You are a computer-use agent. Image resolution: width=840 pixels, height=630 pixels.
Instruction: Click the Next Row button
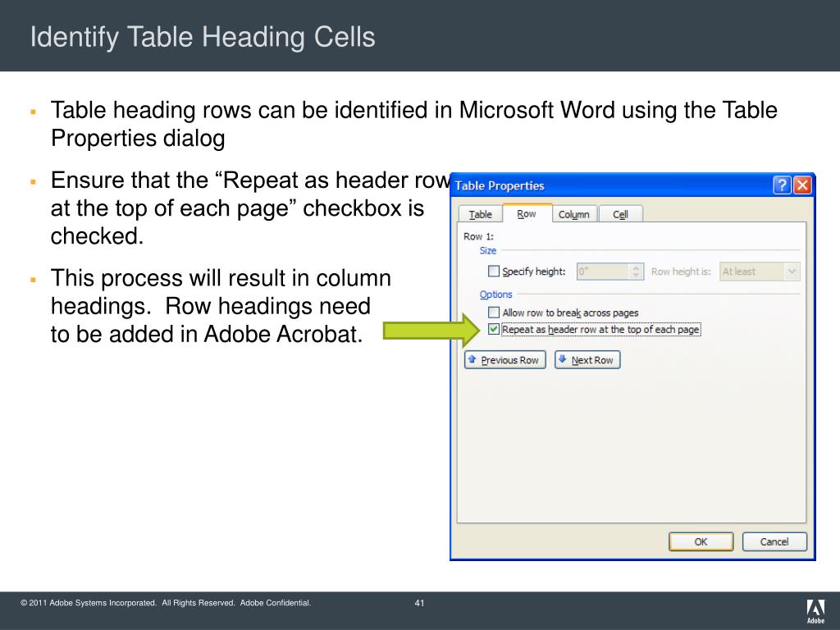tap(587, 359)
